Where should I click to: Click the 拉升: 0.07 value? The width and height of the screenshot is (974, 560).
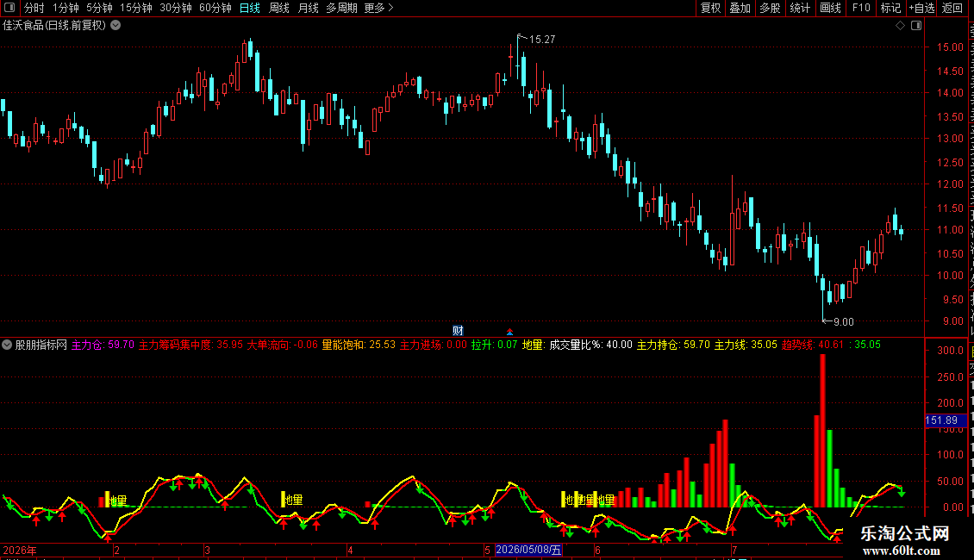(494, 345)
